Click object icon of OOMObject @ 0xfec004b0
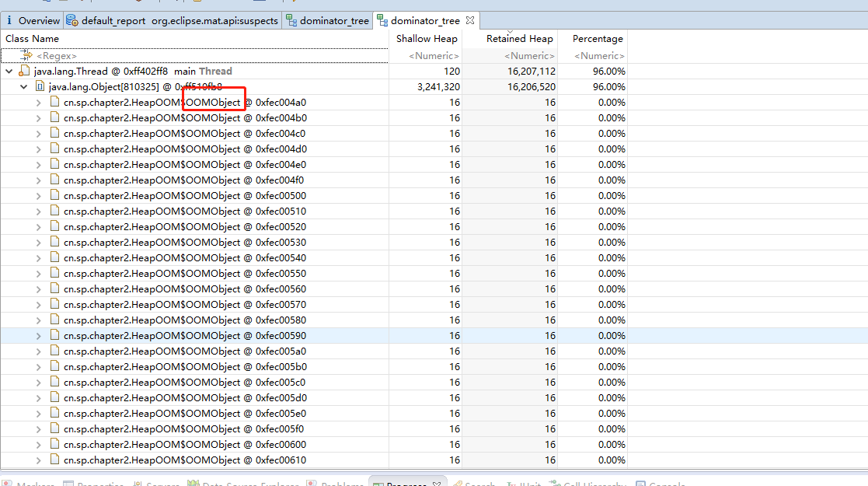The image size is (868, 486). (x=54, y=117)
